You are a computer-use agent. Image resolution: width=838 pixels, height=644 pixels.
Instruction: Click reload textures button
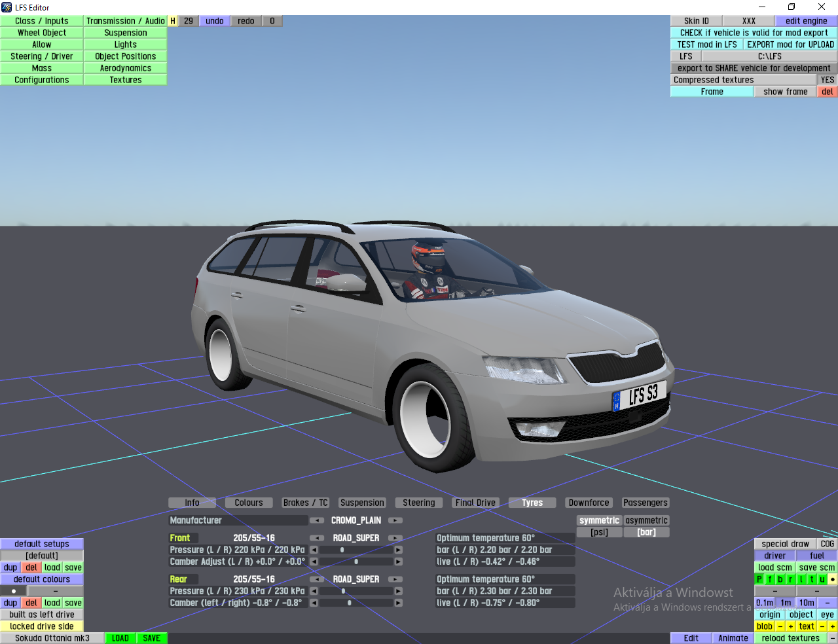click(x=791, y=638)
